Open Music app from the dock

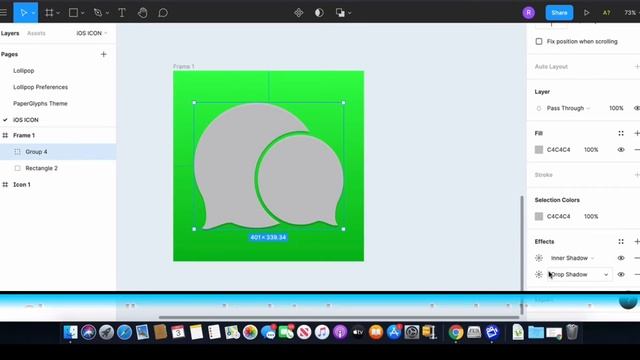322,332
